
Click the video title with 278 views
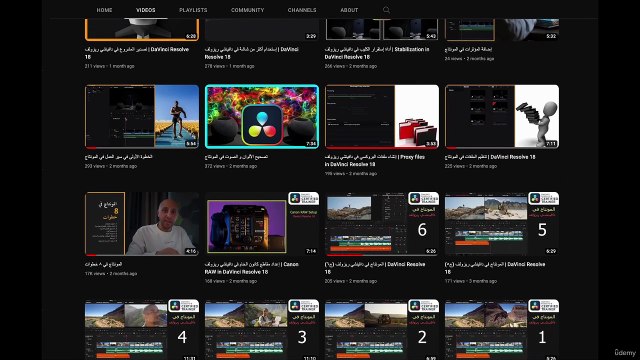pos(251,53)
